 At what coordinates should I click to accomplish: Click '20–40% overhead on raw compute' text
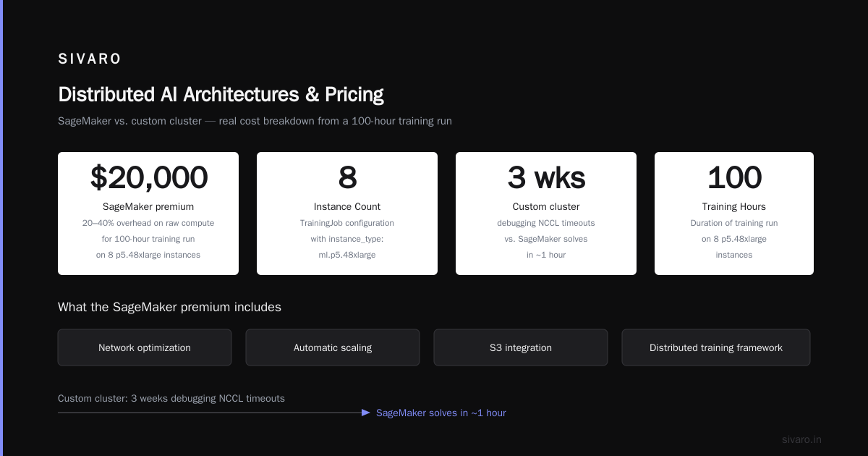[148, 223]
